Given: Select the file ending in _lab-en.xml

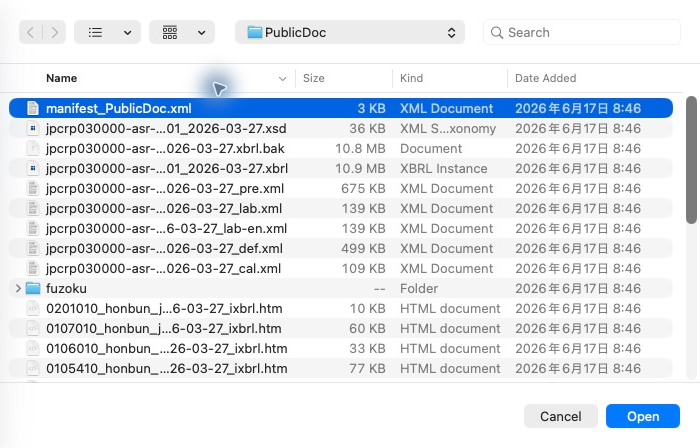Looking at the screenshot, I should tap(167, 228).
